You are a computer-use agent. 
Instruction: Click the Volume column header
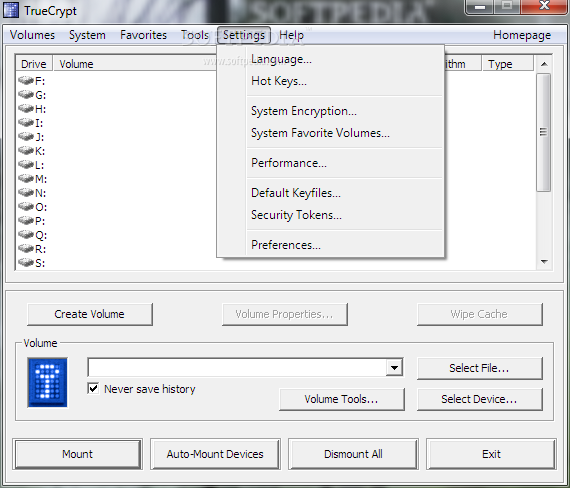(x=135, y=64)
